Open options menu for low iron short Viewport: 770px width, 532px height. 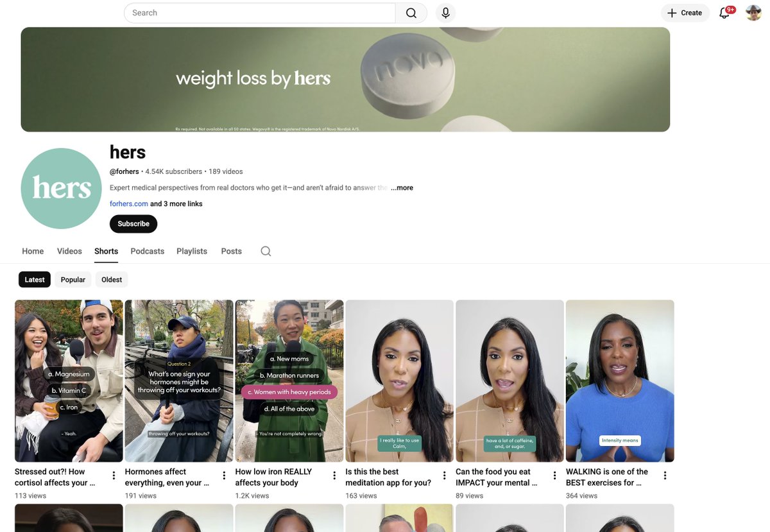click(334, 476)
